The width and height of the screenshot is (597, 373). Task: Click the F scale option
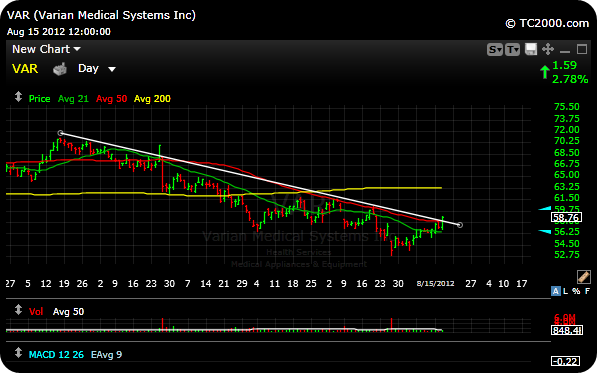(587, 292)
